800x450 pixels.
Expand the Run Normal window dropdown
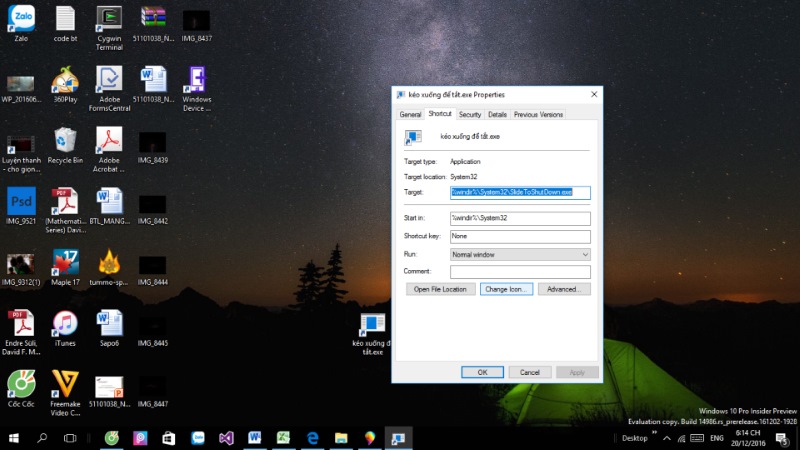click(x=520, y=255)
